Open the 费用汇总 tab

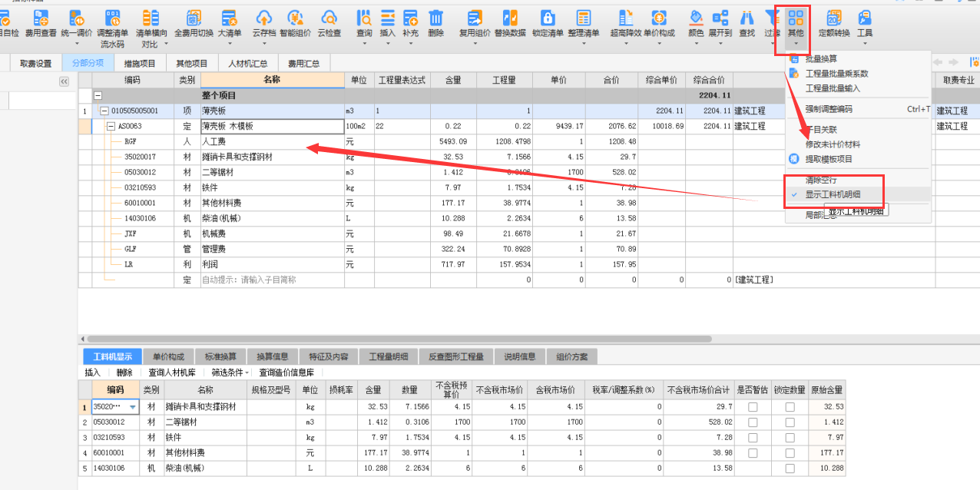(303, 64)
